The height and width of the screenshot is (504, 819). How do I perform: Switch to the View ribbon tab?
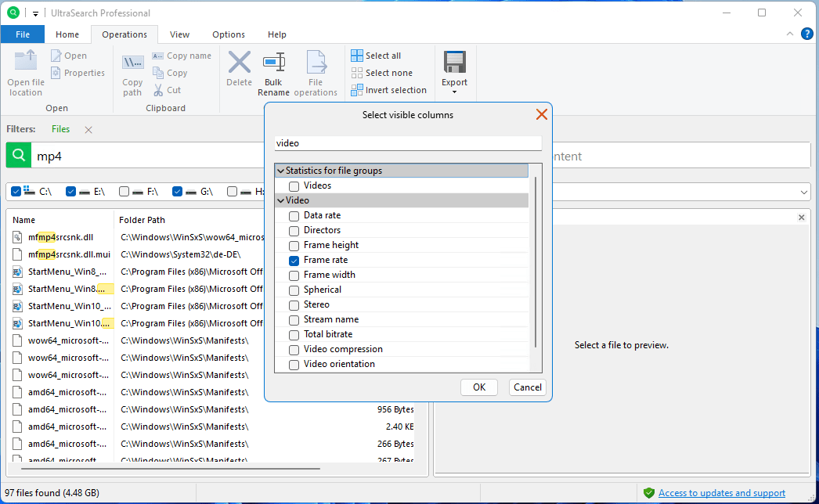pos(179,34)
